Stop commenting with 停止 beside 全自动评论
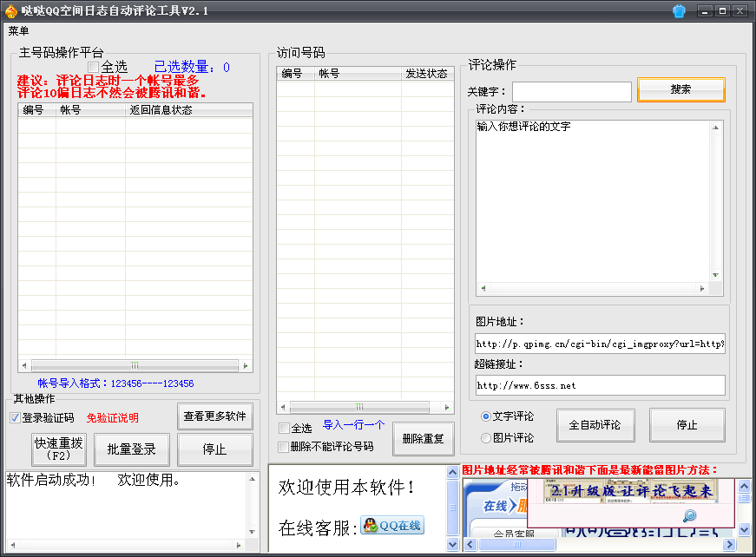756x557 pixels. 687,425
